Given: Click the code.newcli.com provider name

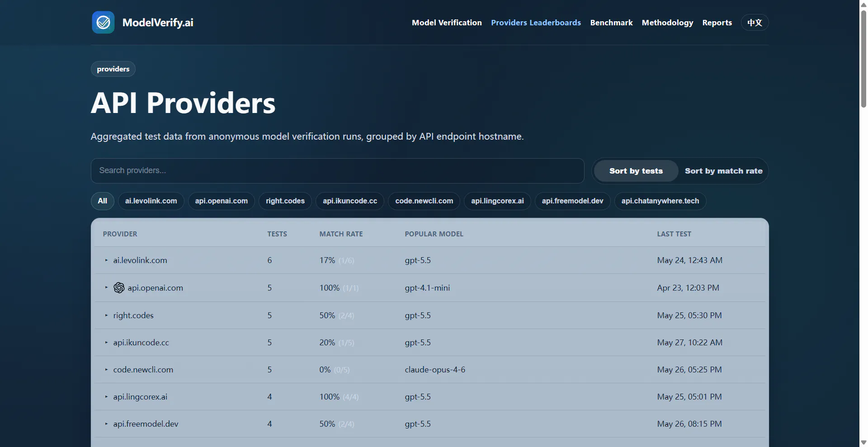Looking at the screenshot, I should coord(143,370).
